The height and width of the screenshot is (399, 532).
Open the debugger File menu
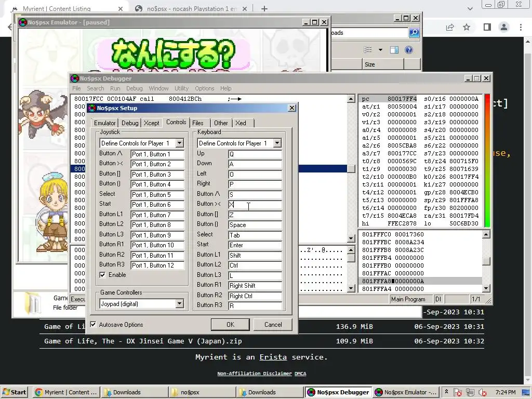click(77, 88)
